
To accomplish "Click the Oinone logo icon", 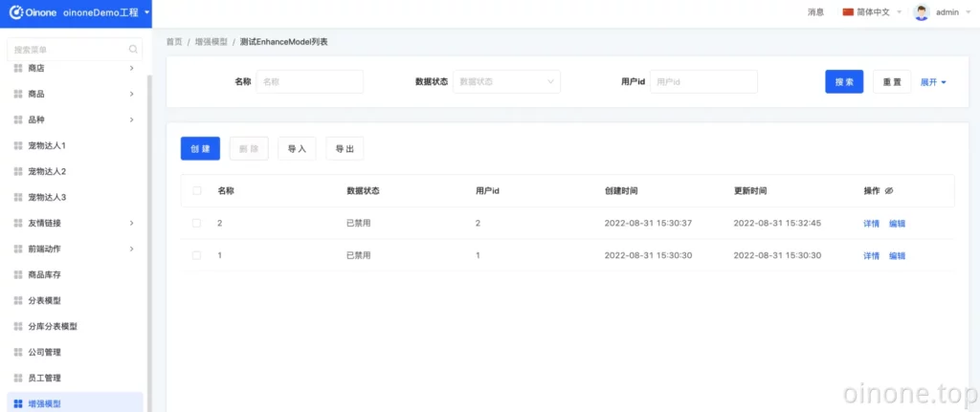I will pyautogui.click(x=16, y=12).
